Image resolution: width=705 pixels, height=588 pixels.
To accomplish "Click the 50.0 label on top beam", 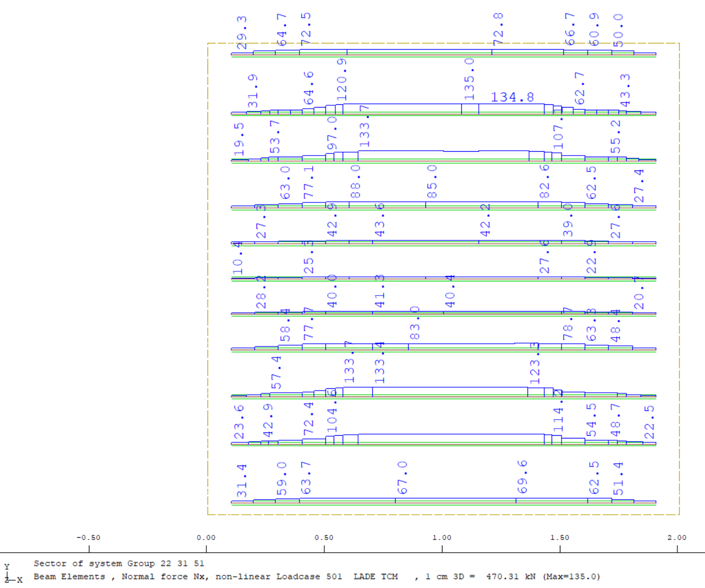I will coord(618,30).
